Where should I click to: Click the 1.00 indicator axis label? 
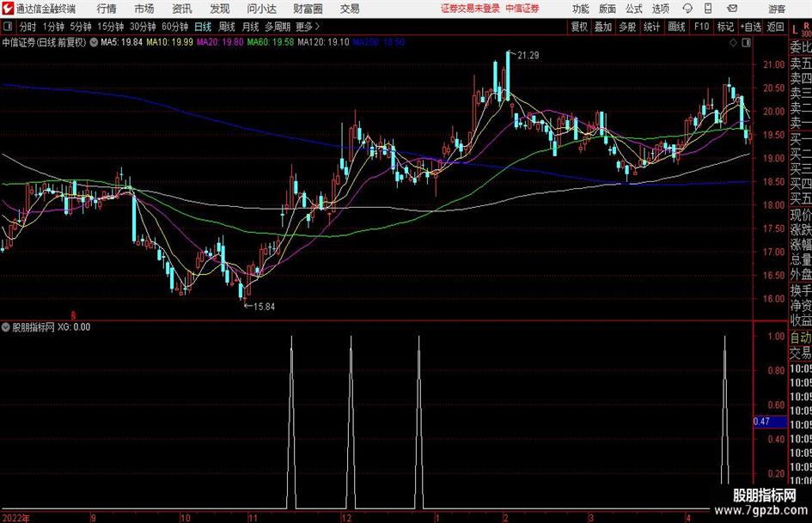(776, 336)
